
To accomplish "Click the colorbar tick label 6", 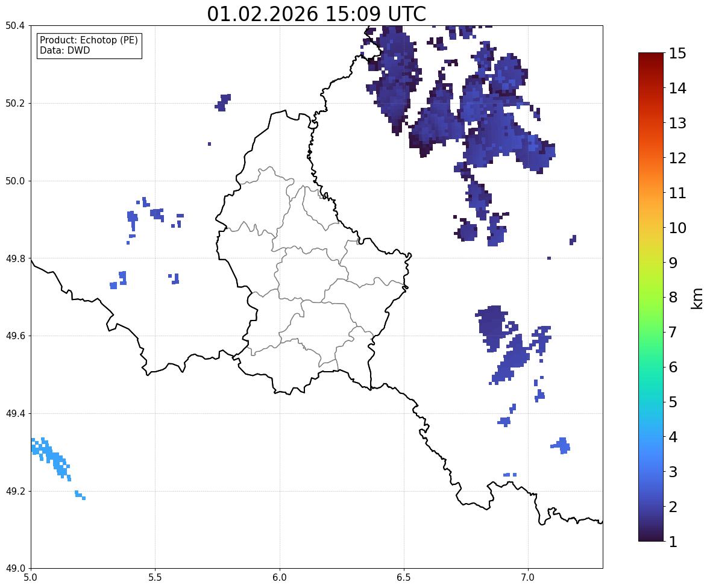I will click(673, 367).
